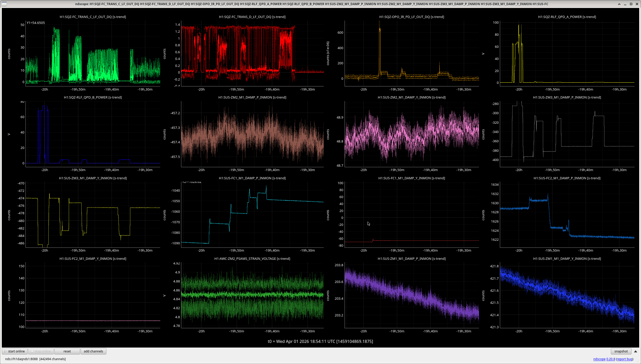
Task: Click the H1:SUS-ZM1_M1_DAMP_Y_INMON blue plot
Action: tap(567, 295)
